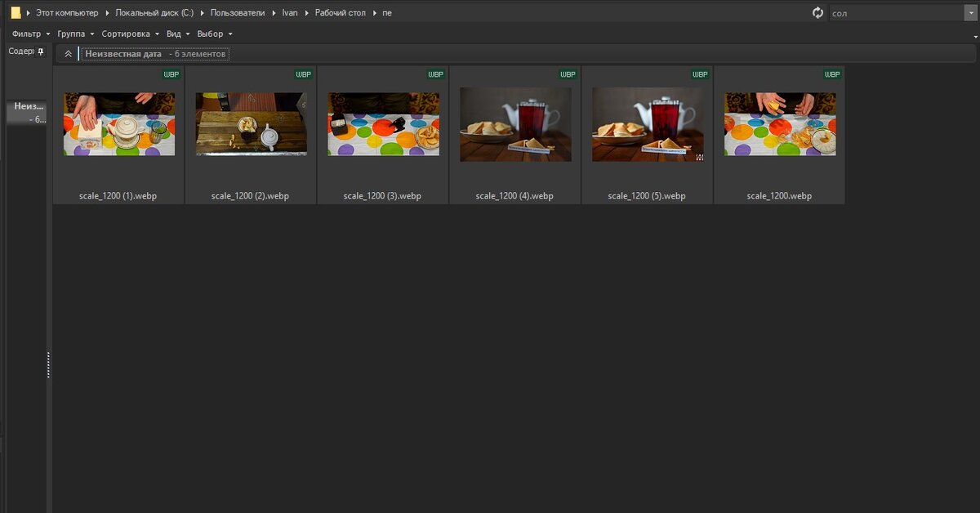Select the scale_1200.webp thumbnail image

[781, 123]
